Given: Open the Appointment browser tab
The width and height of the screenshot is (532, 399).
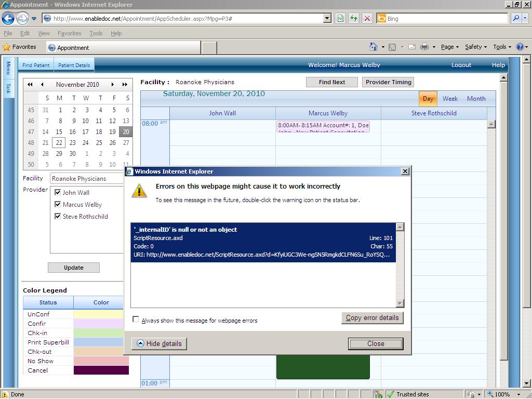Looking at the screenshot, I should (x=123, y=47).
